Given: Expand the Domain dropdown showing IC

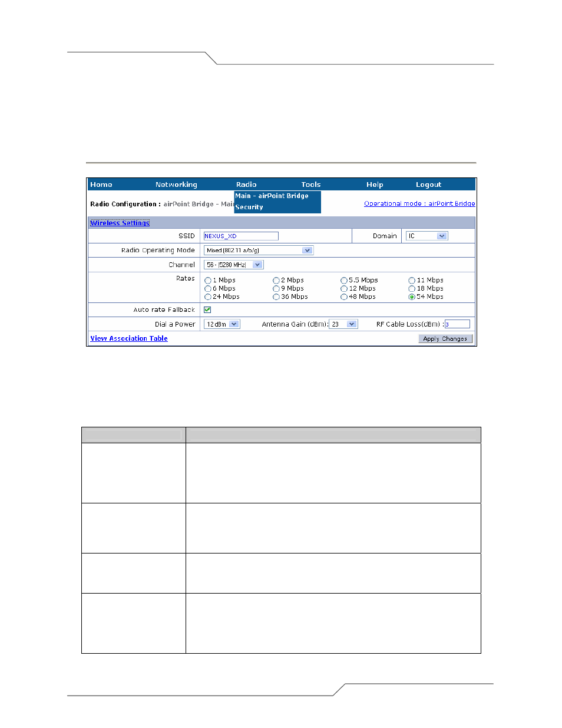Looking at the screenshot, I should (x=427, y=236).
